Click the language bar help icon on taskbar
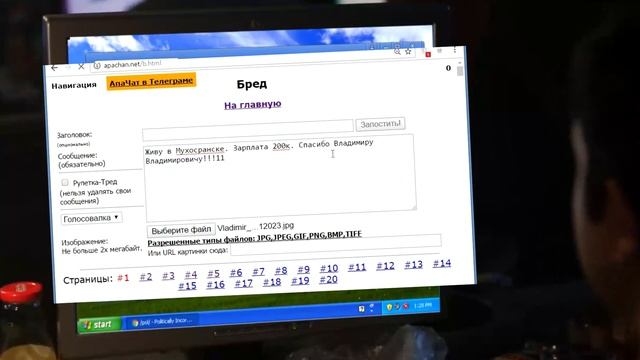The height and width of the screenshot is (360, 640). point(361,309)
